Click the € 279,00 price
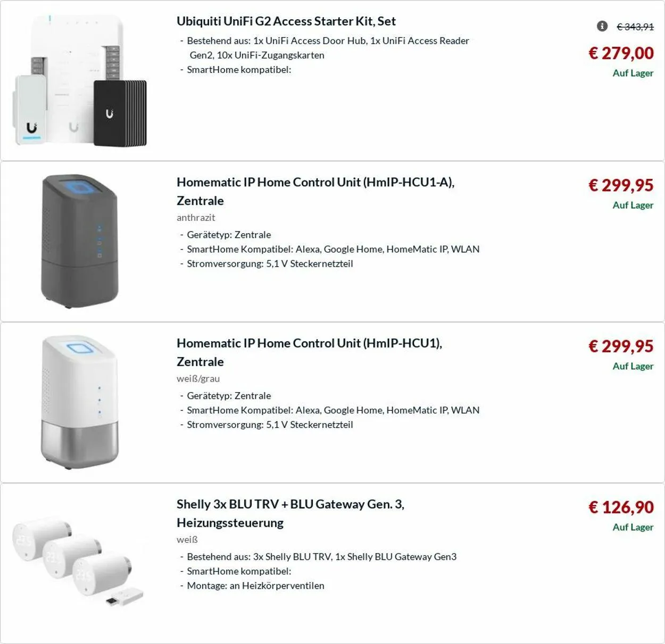The height and width of the screenshot is (644, 665). coord(621,53)
